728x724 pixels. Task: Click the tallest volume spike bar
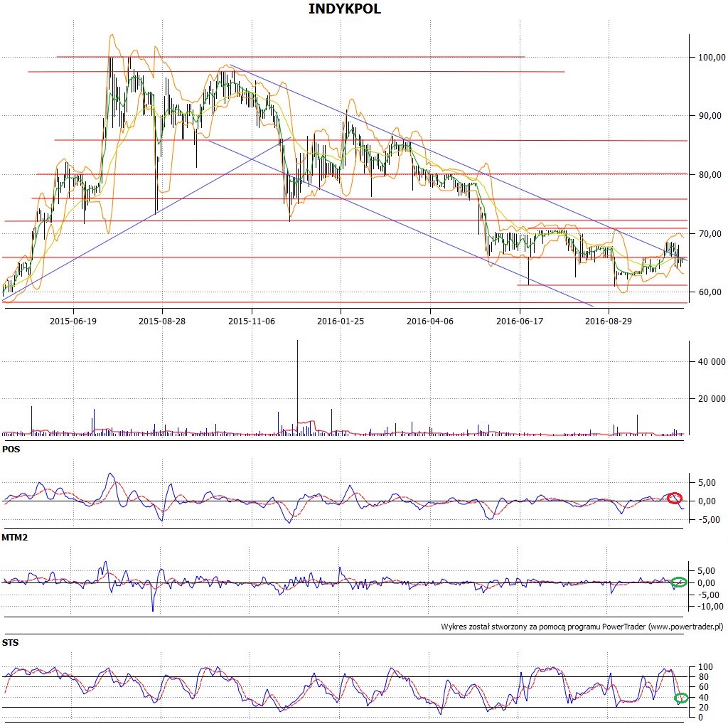(x=298, y=388)
